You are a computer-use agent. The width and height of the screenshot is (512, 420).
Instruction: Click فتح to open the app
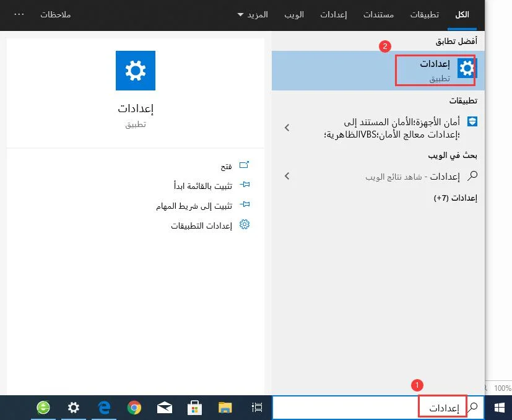pyautogui.click(x=226, y=167)
